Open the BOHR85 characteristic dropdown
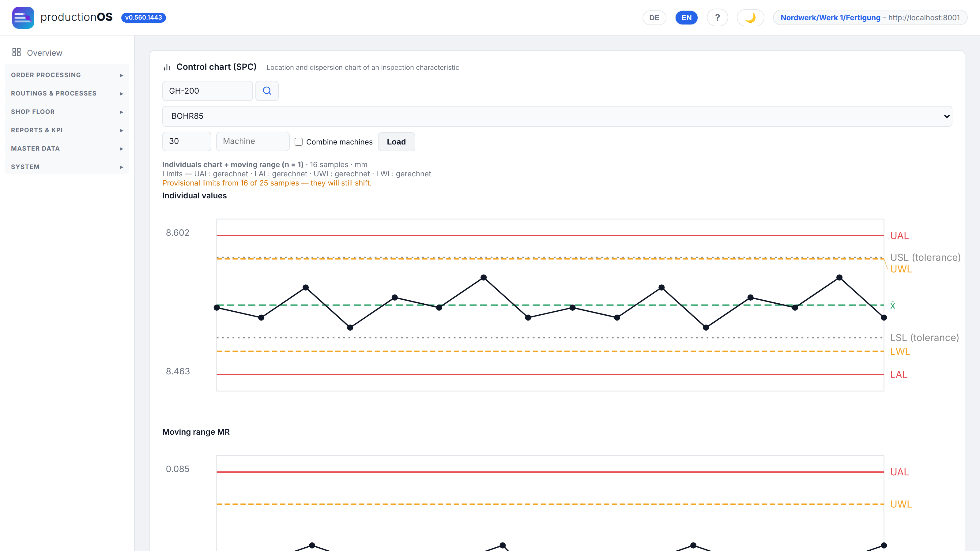This screenshot has height=551, width=980. [557, 116]
